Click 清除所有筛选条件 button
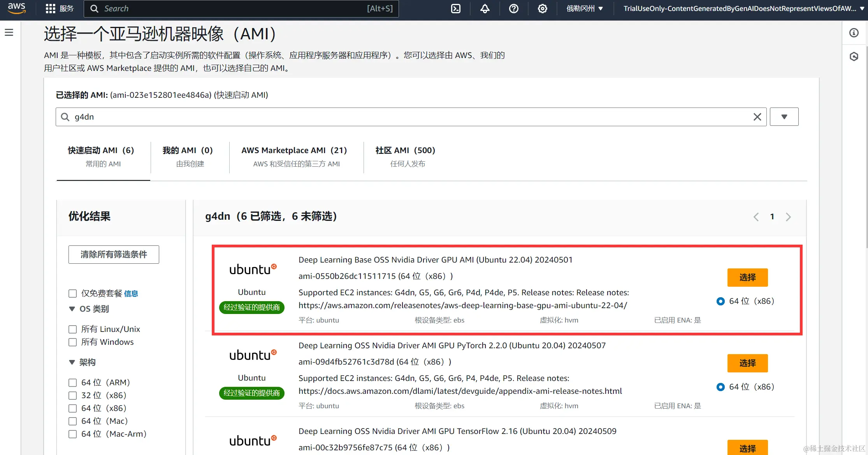This screenshot has height=455, width=868. (x=114, y=254)
